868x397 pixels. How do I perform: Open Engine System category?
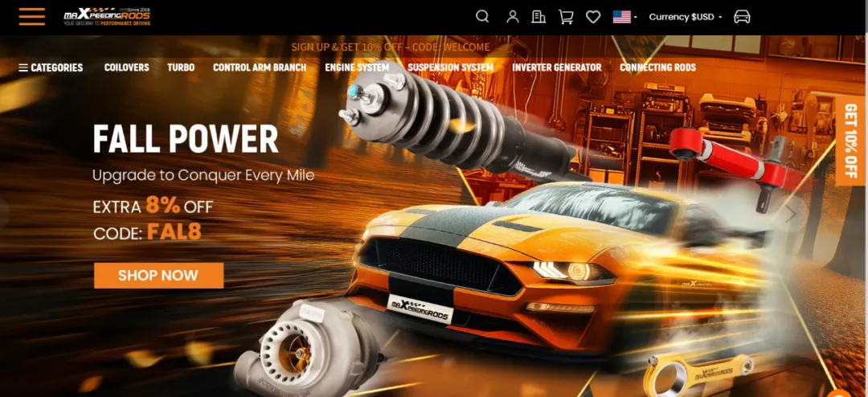pyautogui.click(x=357, y=68)
